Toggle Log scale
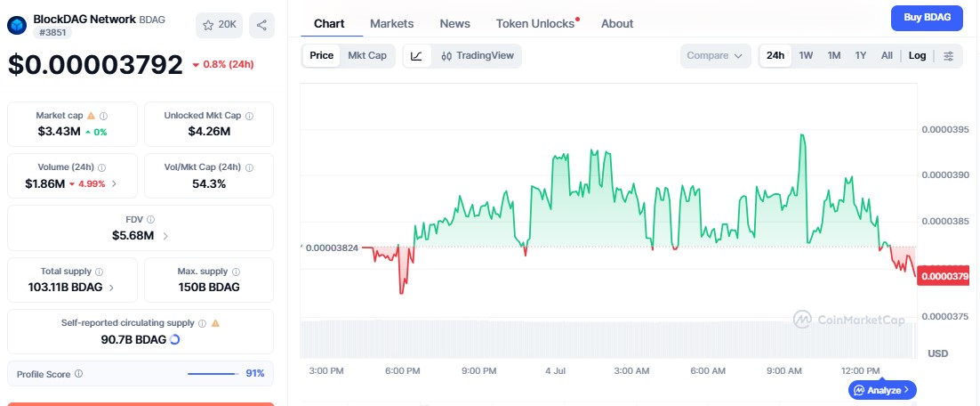Image resolution: width=980 pixels, height=406 pixels. pyautogui.click(x=918, y=56)
